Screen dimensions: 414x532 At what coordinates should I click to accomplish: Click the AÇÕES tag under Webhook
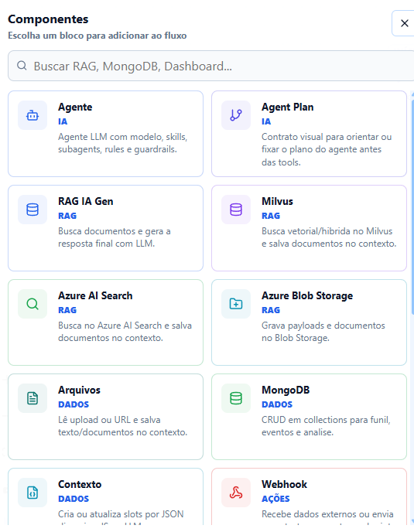click(x=275, y=499)
